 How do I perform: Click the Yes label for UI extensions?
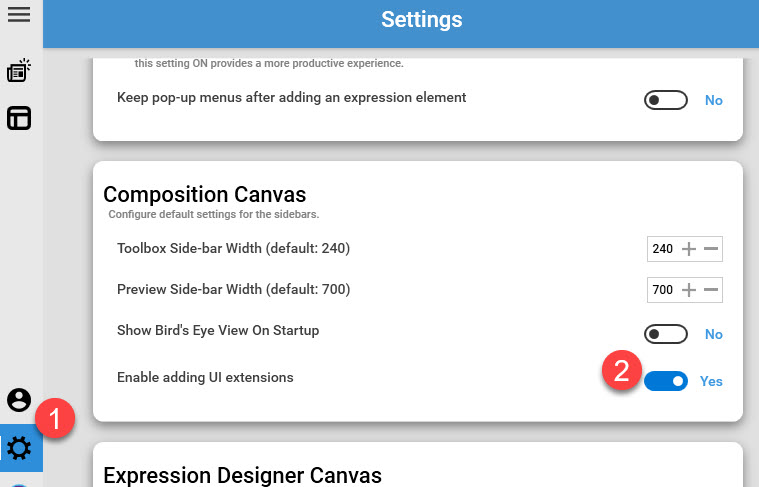tap(711, 381)
